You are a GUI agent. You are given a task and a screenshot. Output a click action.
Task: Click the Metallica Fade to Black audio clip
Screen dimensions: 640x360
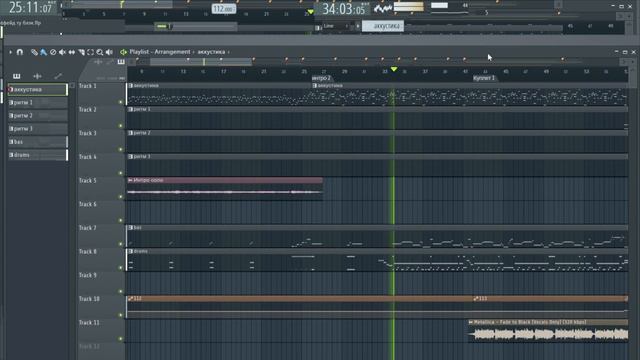coord(548,331)
